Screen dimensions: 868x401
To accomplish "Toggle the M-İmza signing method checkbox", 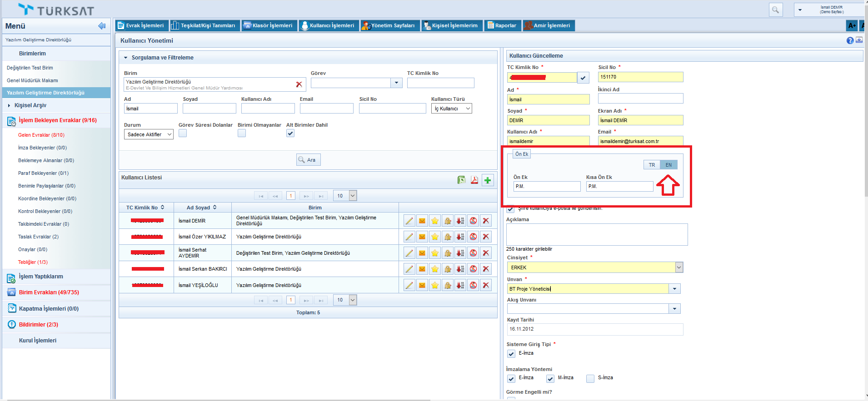I will [550, 379].
